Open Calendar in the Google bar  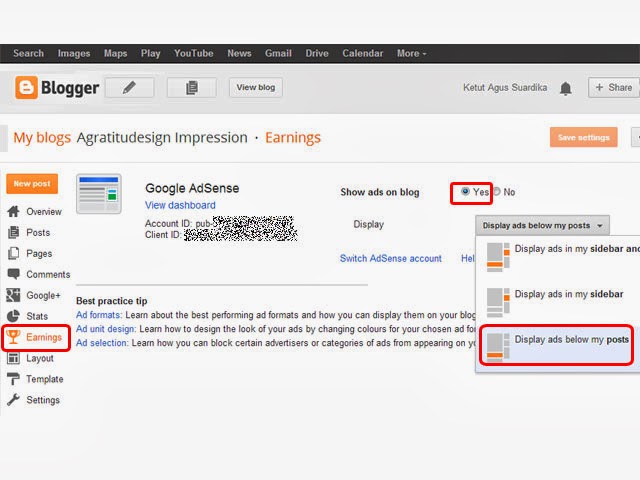(362, 53)
